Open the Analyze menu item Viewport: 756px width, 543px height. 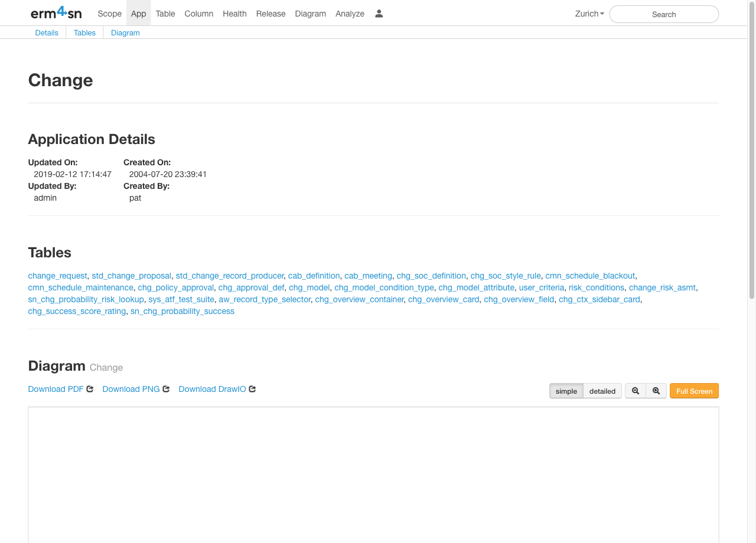(x=350, y=14)
